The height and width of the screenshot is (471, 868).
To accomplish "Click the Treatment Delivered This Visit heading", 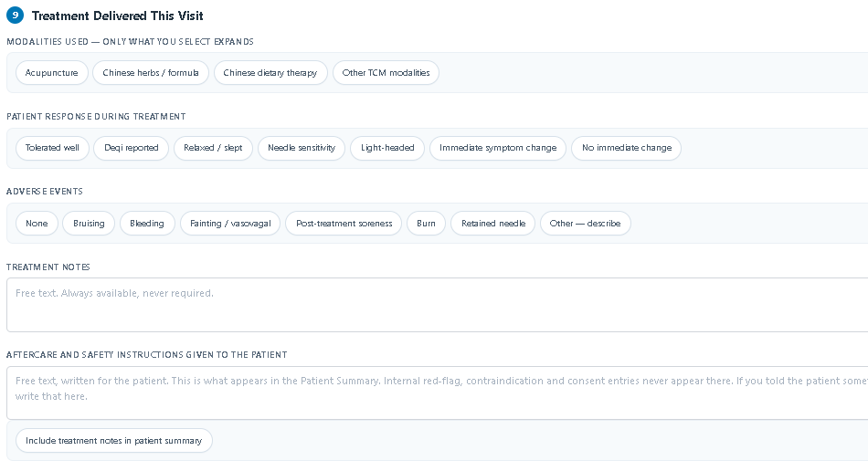I will click(x=117, y=16).
